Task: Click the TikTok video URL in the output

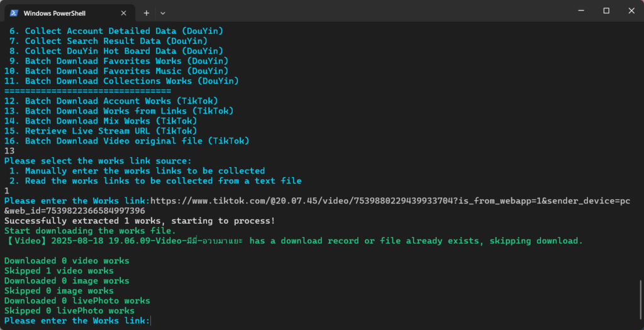Action: coord(390,201)
